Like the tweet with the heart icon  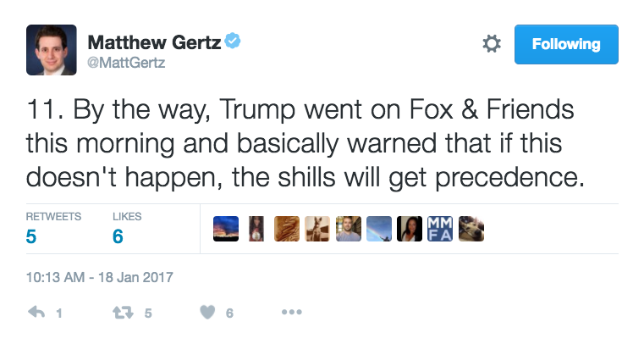(207, 313)
